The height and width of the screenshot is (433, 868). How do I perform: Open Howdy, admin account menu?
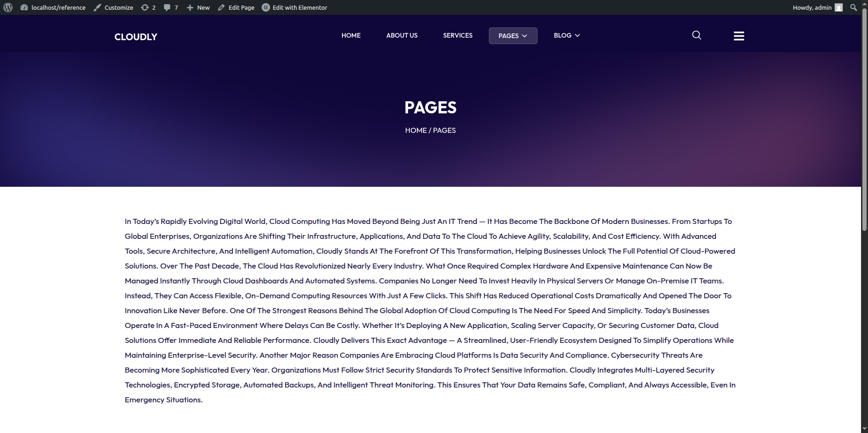click(817, 7)
